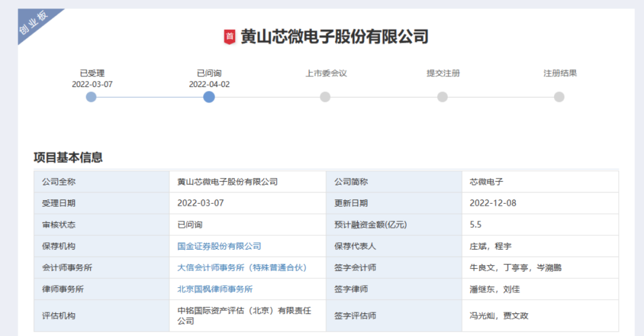Click the 上市委会议 grey step dot
Viewport: 644px width, 336px height.
tap(325, 97)
